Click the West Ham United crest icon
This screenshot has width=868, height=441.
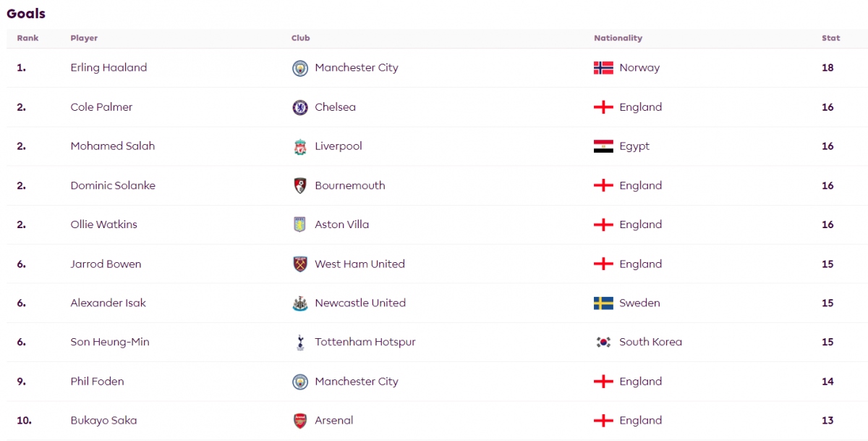(299, 264)
